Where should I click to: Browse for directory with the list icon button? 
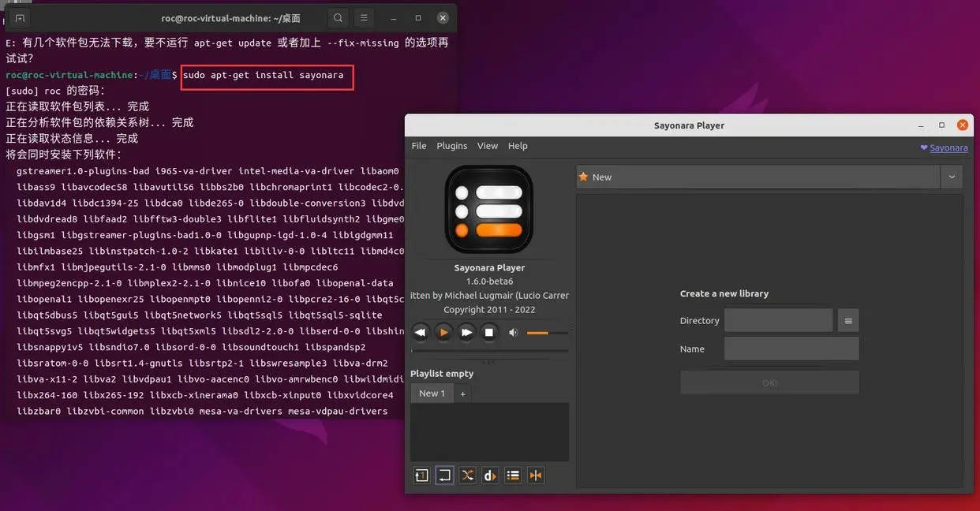click(x=848, y=320)
